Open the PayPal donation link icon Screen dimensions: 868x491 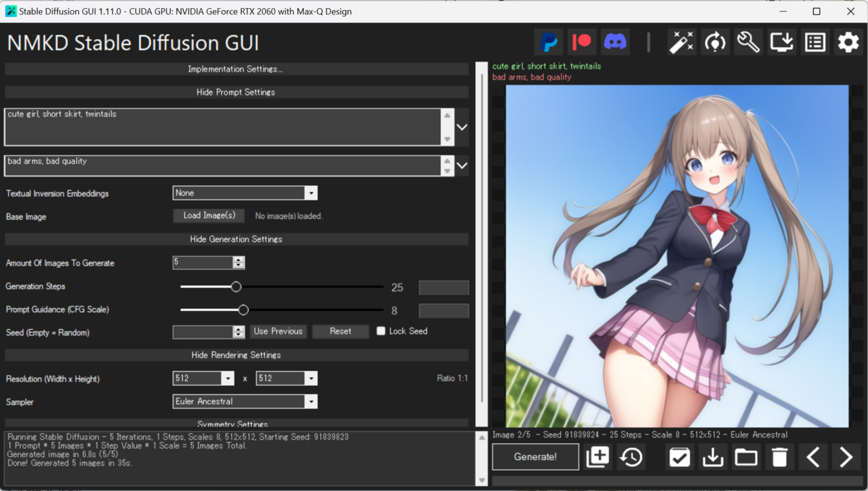tap(548, 43)
